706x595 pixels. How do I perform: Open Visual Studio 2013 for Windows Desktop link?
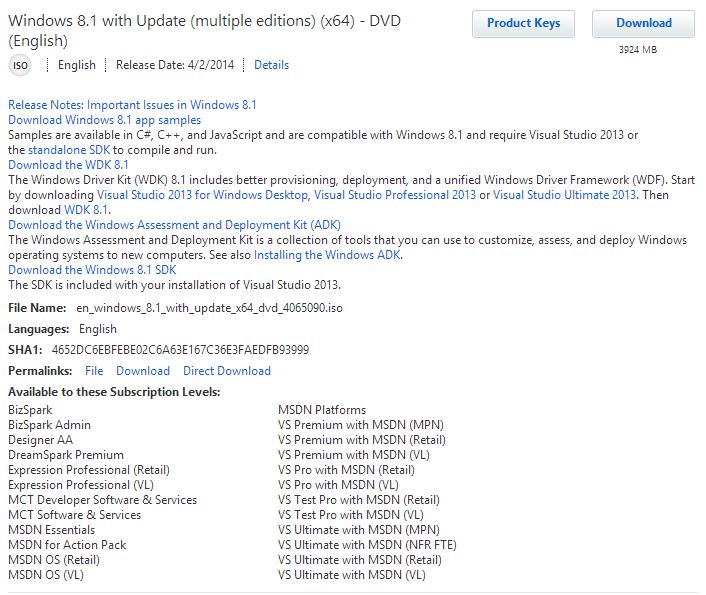202,195
